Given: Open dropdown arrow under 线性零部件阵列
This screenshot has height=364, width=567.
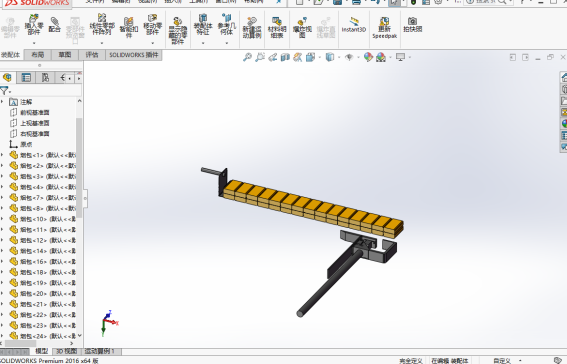Looking at the screenshot, I should [x=102, y=43].
